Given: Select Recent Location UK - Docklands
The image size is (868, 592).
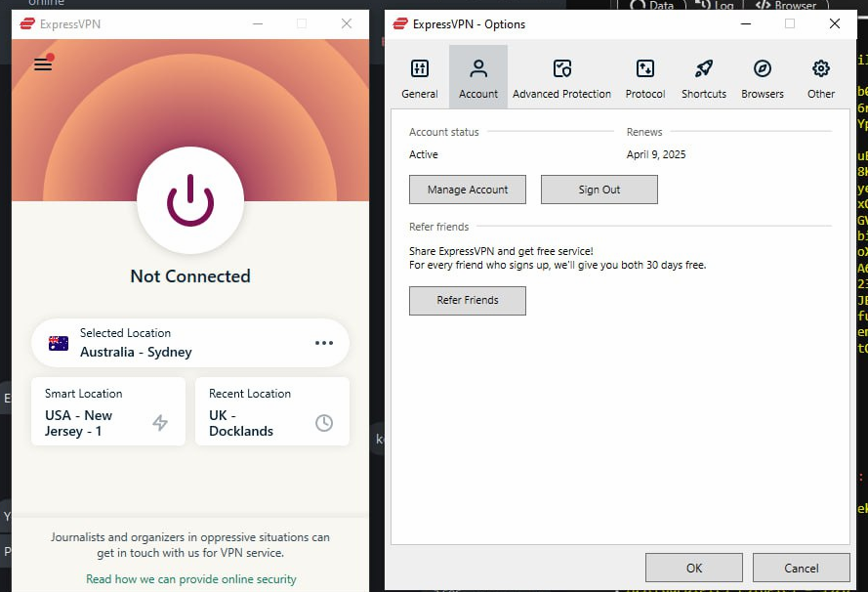Looking at the screenshot, I should [x=272, y=411].
